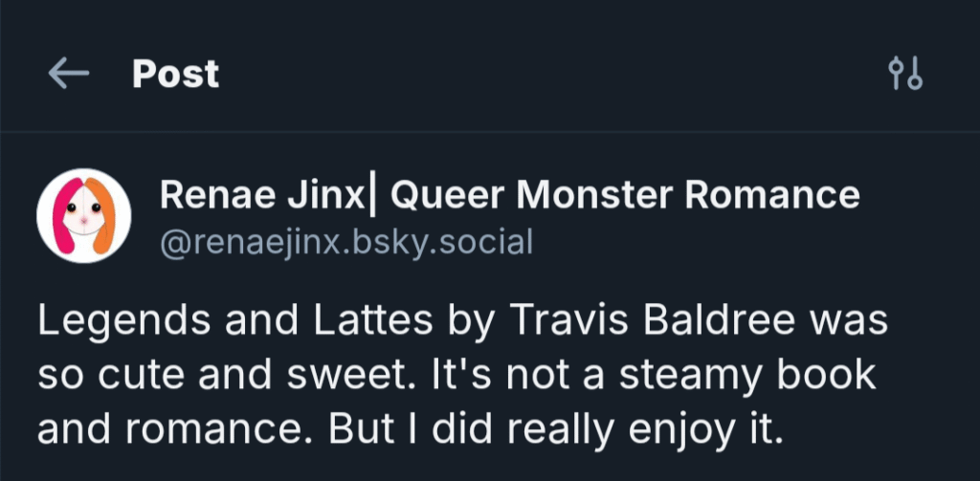Click the orange-haired side of the avatar

coord(104,216)
